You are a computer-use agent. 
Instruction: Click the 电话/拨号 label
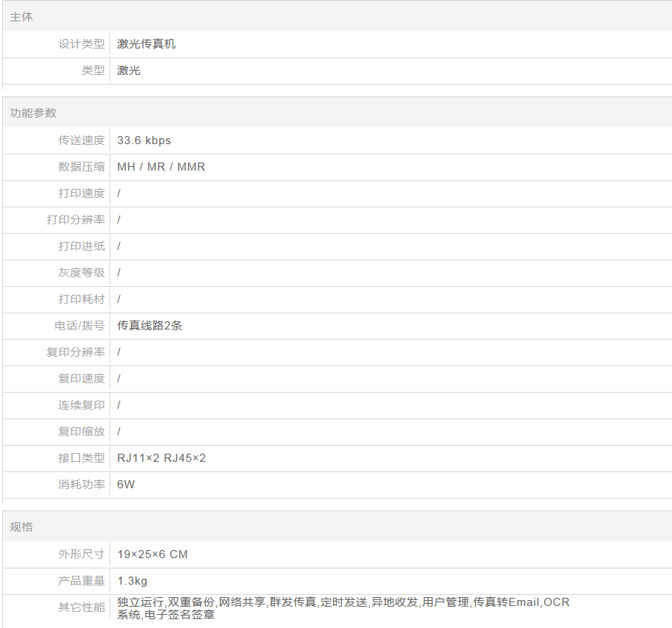pyautogui.click(x=79, y=326)
